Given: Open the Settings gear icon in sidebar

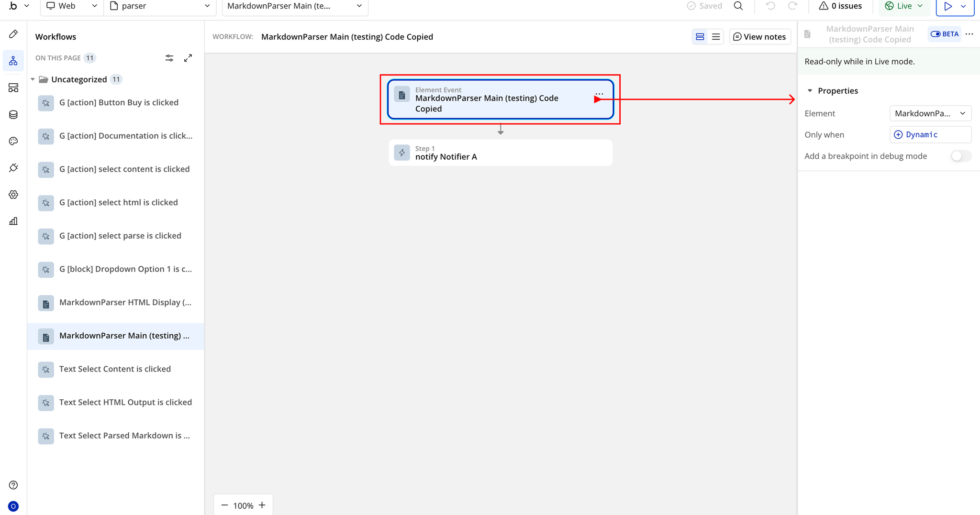Looking at the screenshot, I should (13, 195).
